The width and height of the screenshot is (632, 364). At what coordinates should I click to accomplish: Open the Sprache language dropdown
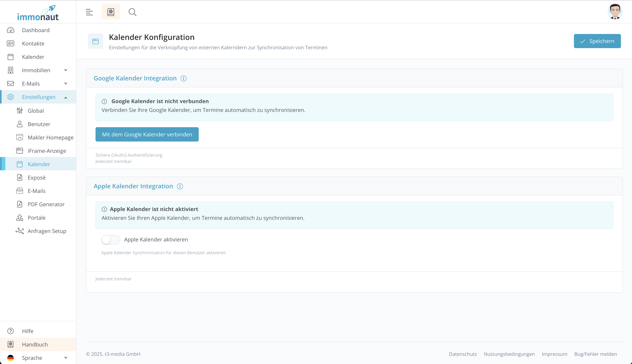[x=37, y=358]
